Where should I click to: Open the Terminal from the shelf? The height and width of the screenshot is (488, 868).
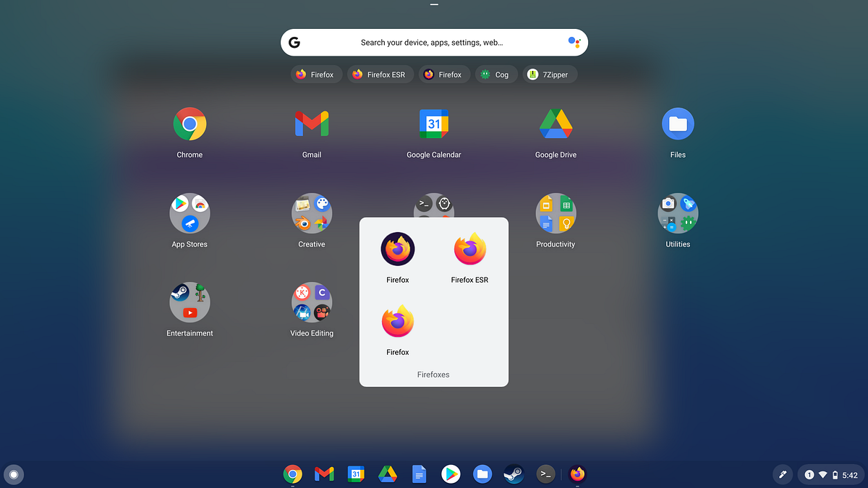coord(546,474)
